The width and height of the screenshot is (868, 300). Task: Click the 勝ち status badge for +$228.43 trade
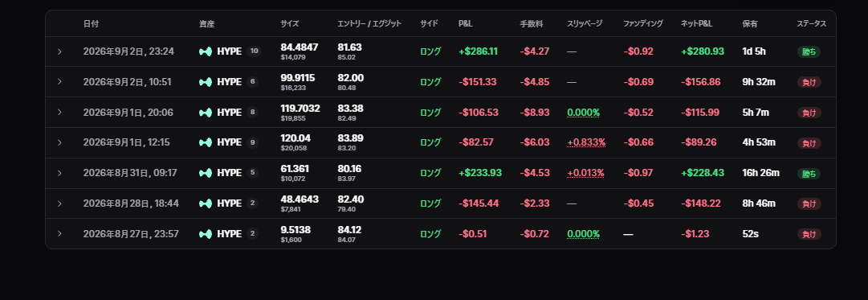[809, 174]
